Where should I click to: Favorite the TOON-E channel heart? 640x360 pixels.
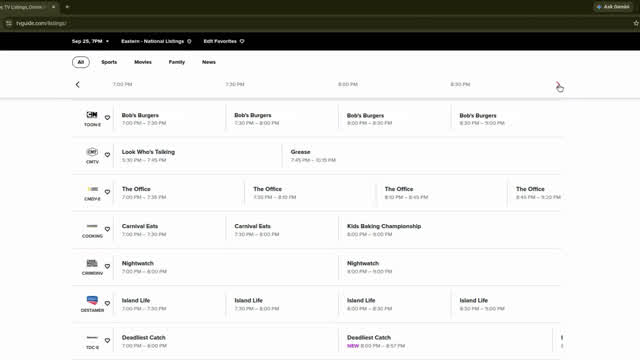pyautogui.click(x=107, y=118)
